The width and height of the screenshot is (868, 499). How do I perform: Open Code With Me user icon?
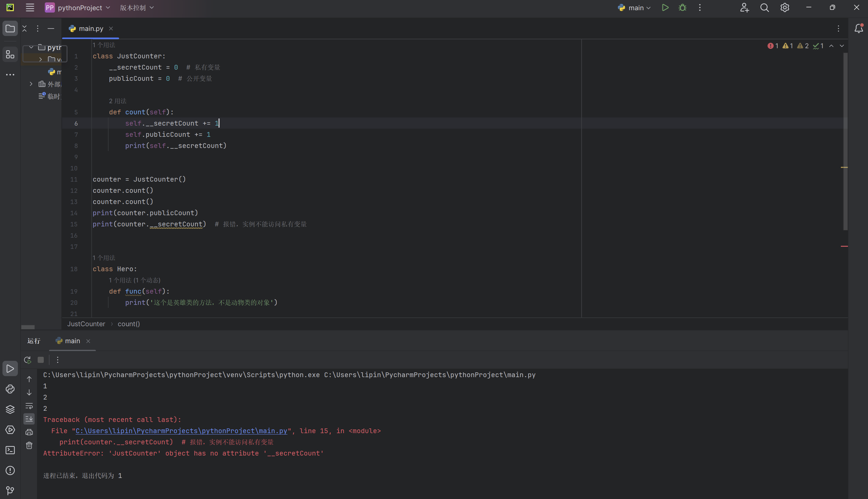[744, 7]
